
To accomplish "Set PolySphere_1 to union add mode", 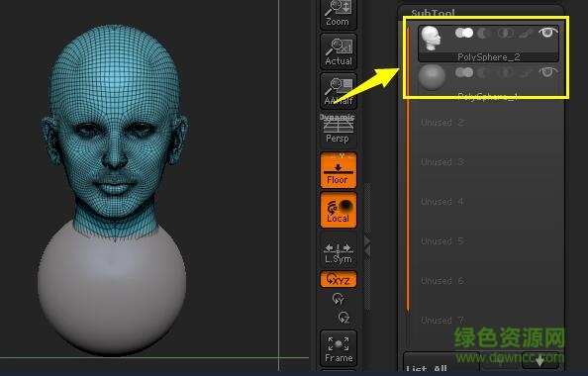I will 464,72.
